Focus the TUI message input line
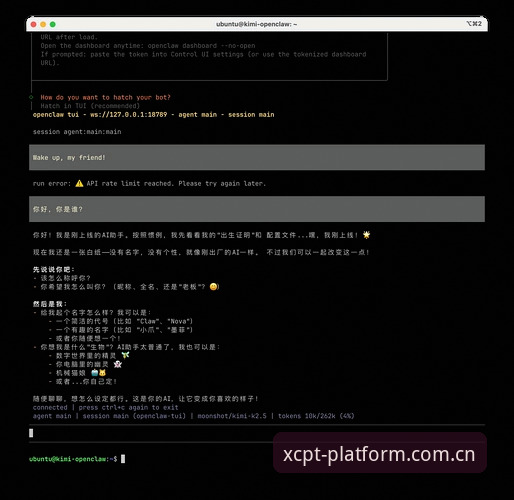The image size is (514, 500). (x=257, y=433)
